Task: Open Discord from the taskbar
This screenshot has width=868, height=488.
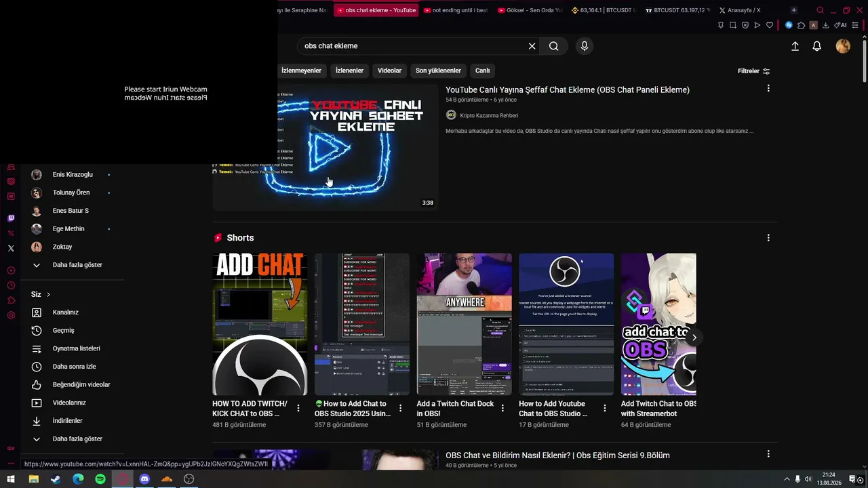Action: click(x=144, y=479)
